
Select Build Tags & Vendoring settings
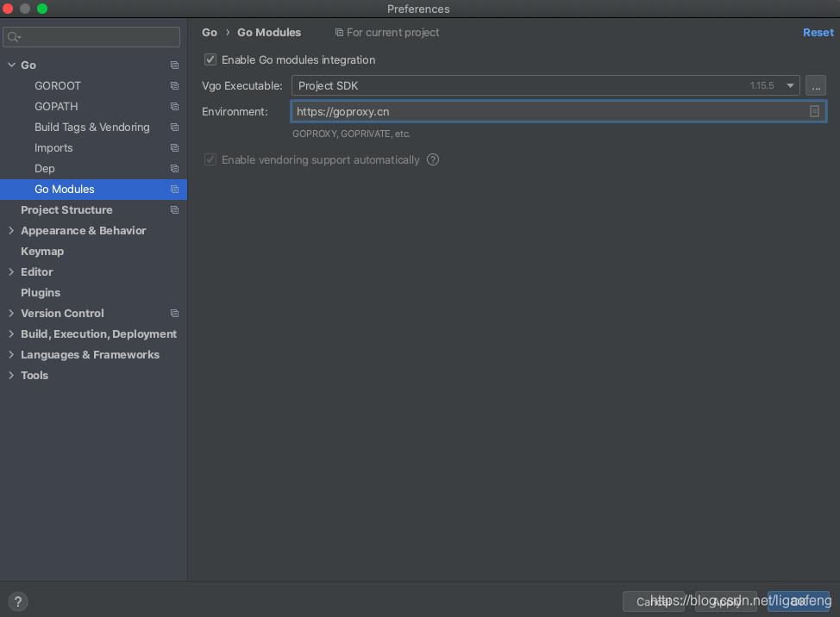click(x=91, y=128)
